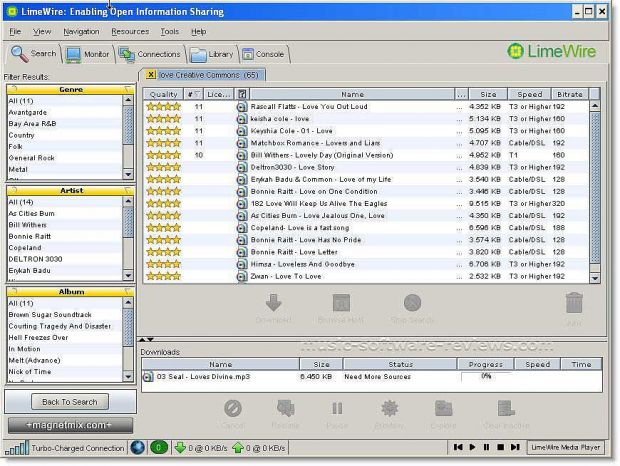Click the green download speed arrow
The width and height of the screenshot is (620, 466).
[180, 448]
